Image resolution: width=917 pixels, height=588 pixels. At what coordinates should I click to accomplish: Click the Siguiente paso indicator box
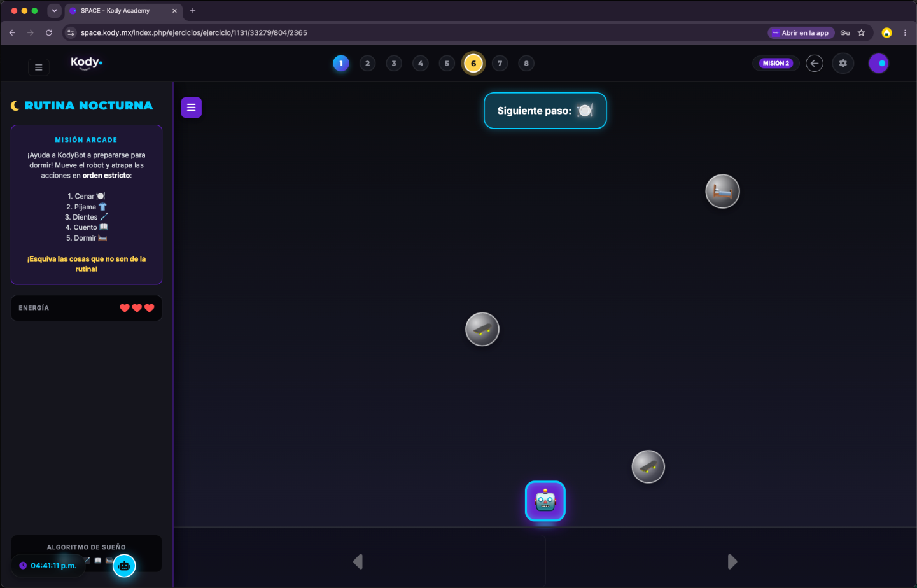[545, 111]
